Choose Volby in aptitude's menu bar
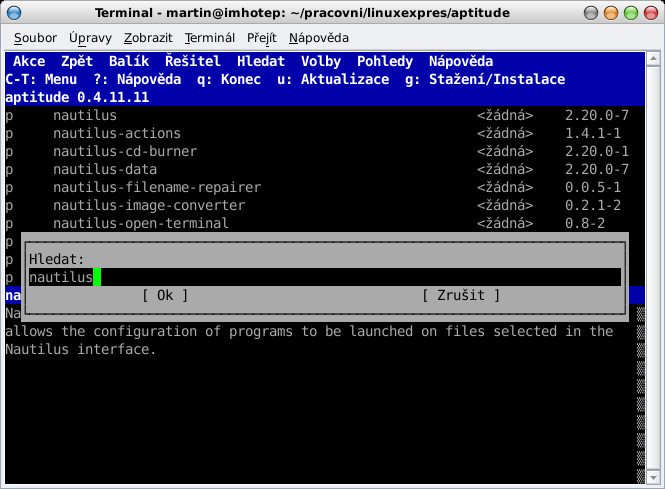 [x=321, y=61]
